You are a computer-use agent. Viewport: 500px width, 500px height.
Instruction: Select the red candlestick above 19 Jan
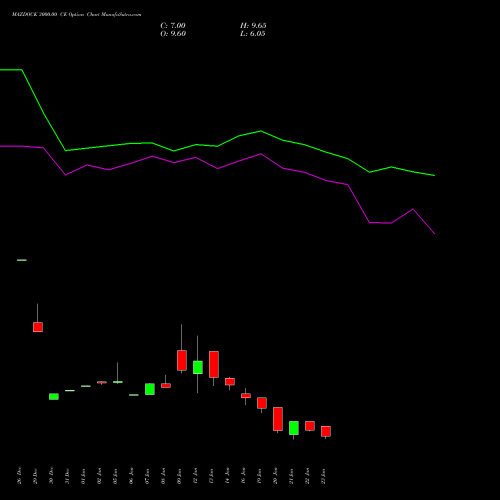tap(262, 403)
